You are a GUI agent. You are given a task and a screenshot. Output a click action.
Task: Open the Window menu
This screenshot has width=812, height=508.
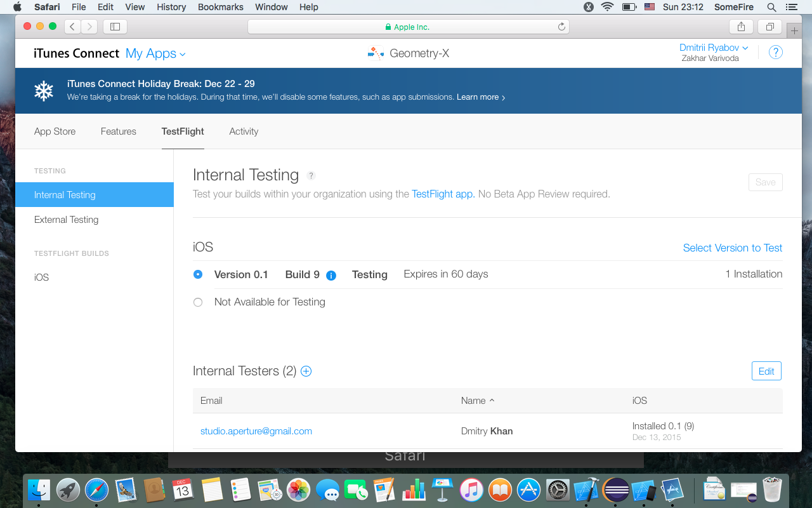pyautogui.click(x=271, y=7)
